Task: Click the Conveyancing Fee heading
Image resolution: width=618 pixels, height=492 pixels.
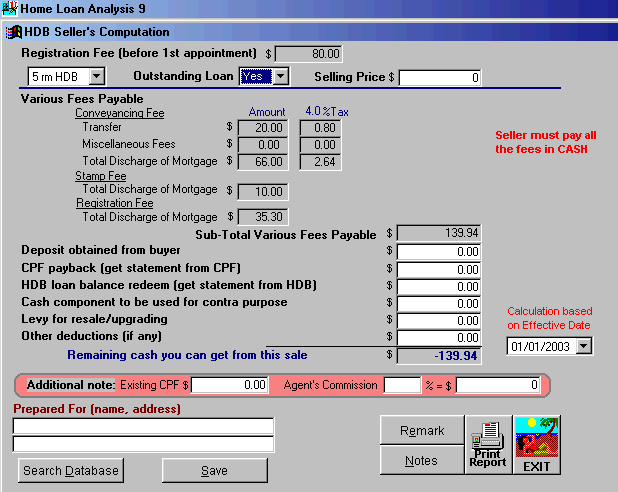Action: (x=119, y=113)
